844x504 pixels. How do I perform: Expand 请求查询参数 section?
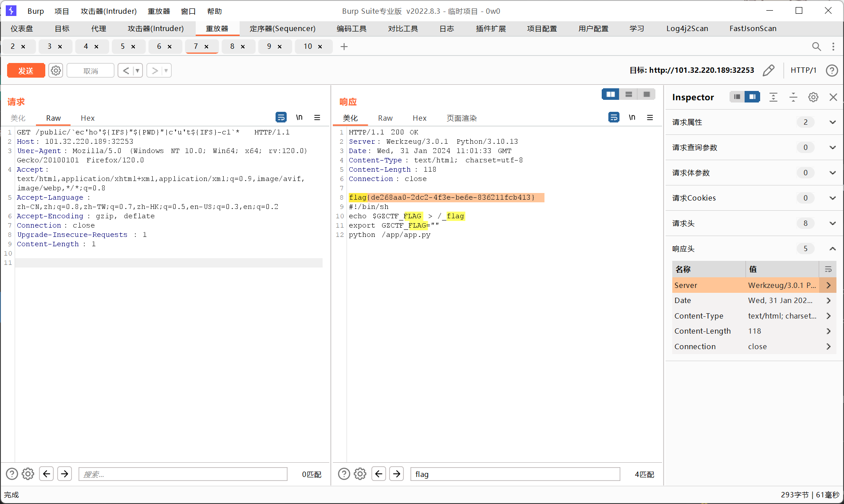(x=832, y=147)
